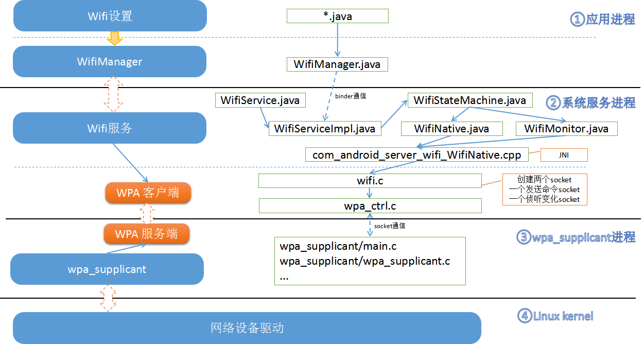Viewport: 644px width, 344px height.
Task: Select the wpa_supplicant/wpa_supplicant.c text line
Action: point(365,261)
